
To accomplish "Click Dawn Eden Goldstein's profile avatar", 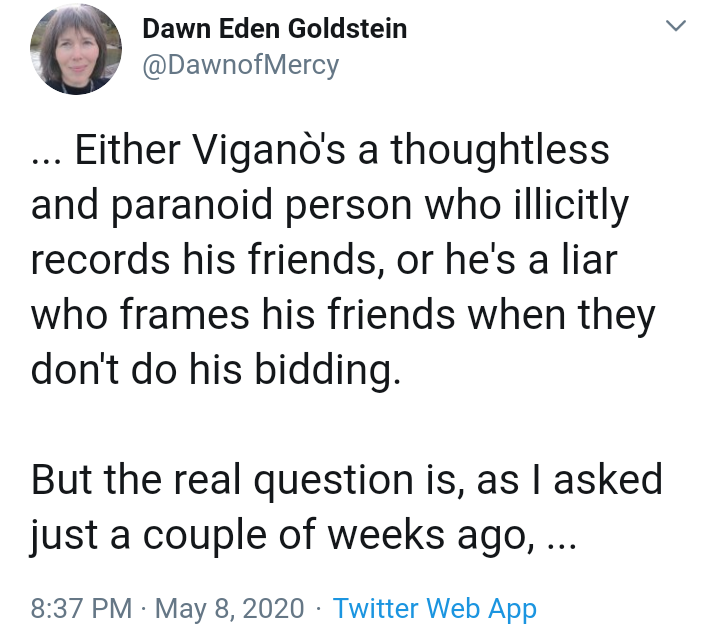I will coord(76,49).
